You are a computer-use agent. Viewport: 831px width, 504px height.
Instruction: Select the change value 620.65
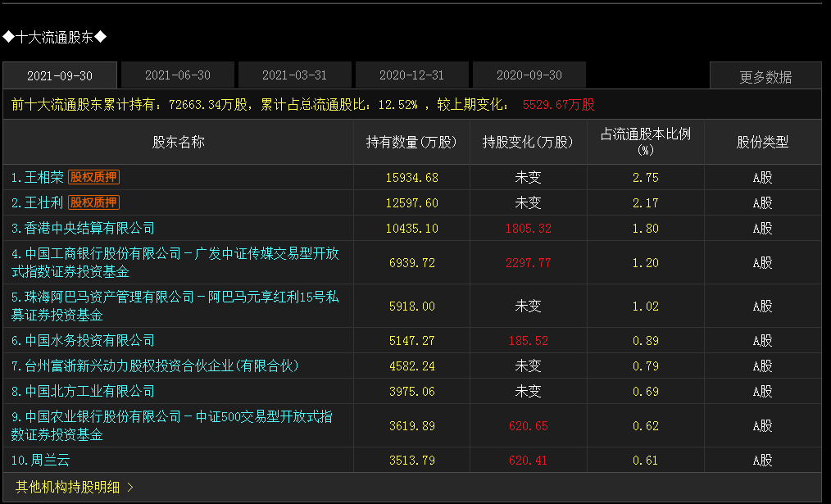coord(529,426)
